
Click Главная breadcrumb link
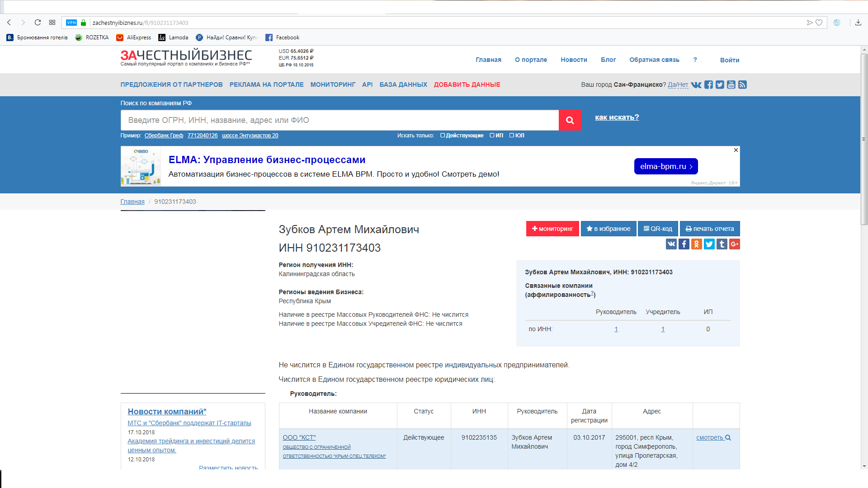click(132, 202)
